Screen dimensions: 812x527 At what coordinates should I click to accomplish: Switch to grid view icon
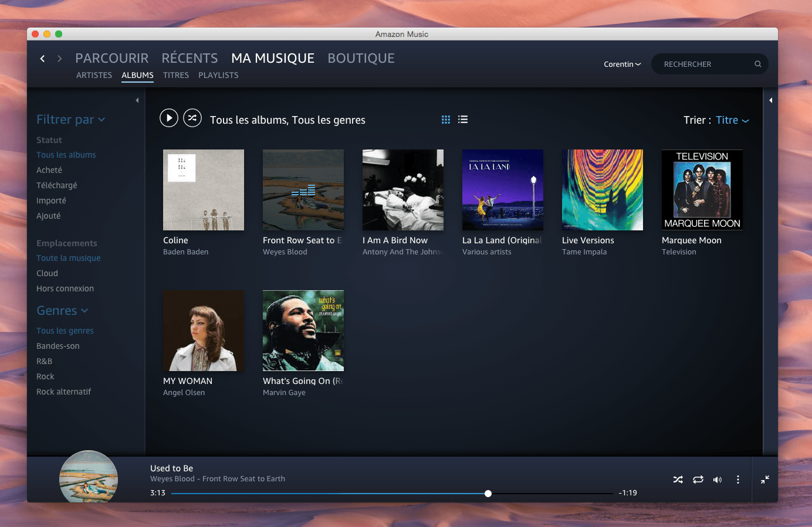click(x=446, y=120)
